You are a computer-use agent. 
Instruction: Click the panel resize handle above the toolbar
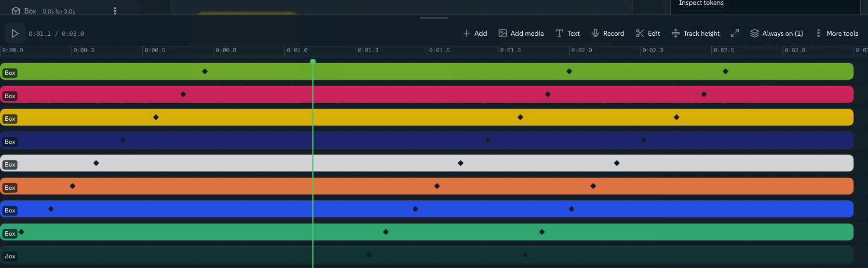click(x=434, y=18)
